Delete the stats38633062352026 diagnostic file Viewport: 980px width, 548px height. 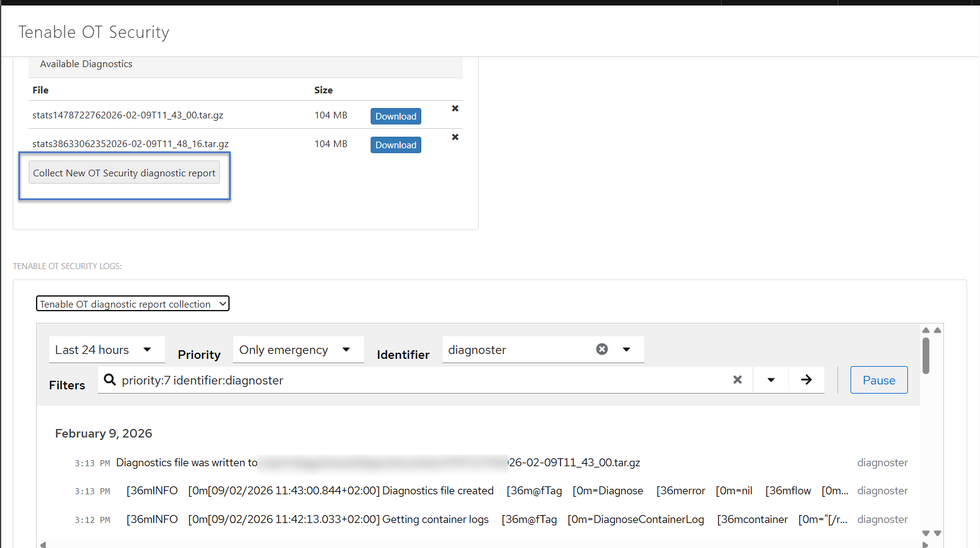click(x=455, y=137)
